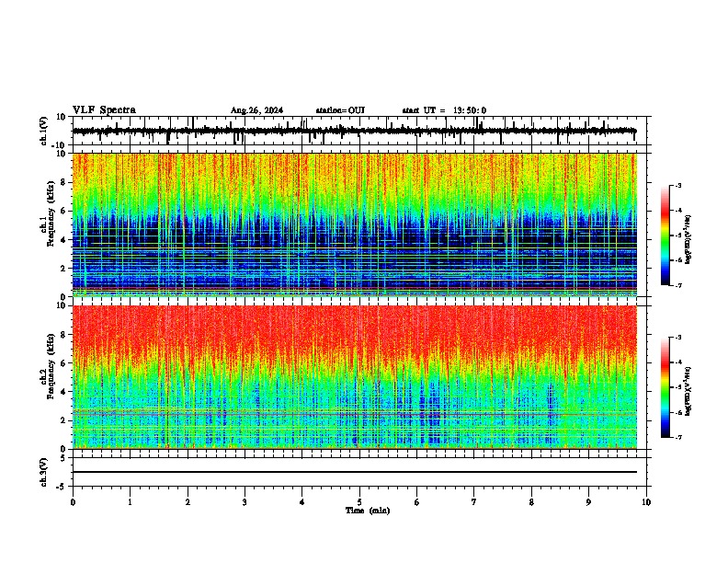Select the ch.2 "Frequency (kHz)" axis label
Screen dimensions: 728x563
51,366
